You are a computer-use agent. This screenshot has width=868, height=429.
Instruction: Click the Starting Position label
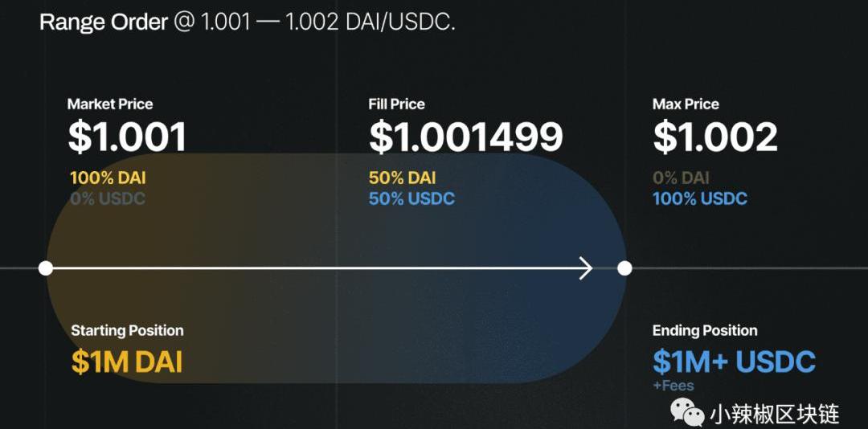pyautogui.click(x=127, y=331)
